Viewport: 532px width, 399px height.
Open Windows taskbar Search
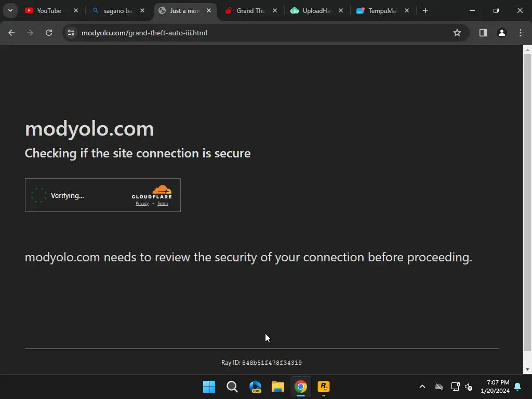point(232,387)
